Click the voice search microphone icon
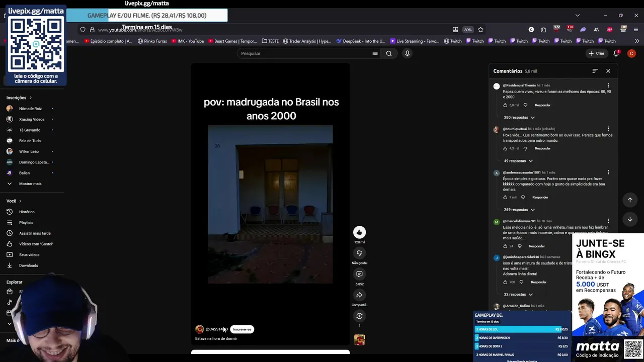The width and height of the screenshot is (644, 362). click(408, 53)
